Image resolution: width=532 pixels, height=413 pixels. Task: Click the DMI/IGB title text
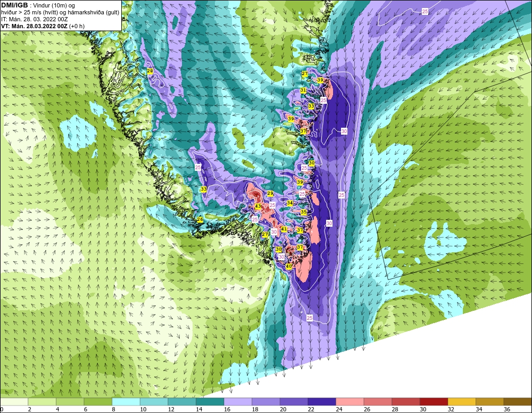pos(14,5)
